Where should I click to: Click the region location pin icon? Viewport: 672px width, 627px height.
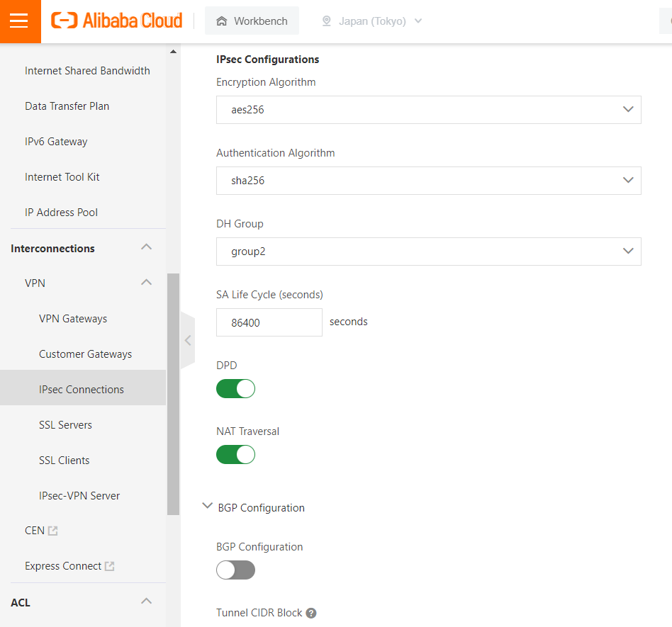(327, 21)
